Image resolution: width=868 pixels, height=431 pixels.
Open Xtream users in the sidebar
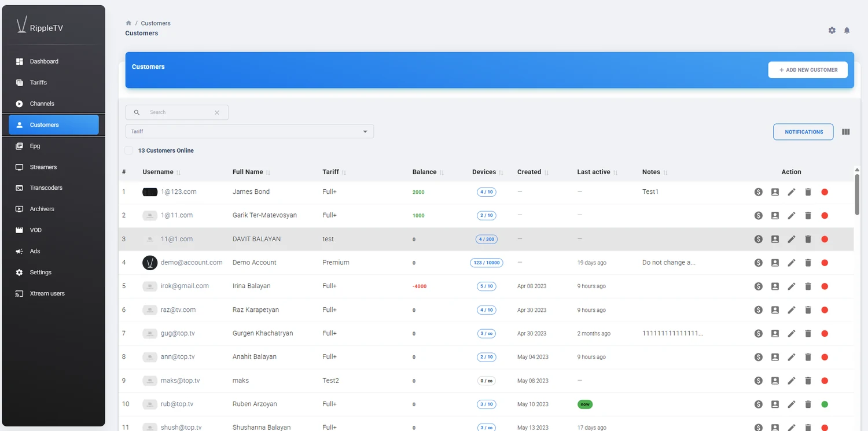tap(53, 294)
